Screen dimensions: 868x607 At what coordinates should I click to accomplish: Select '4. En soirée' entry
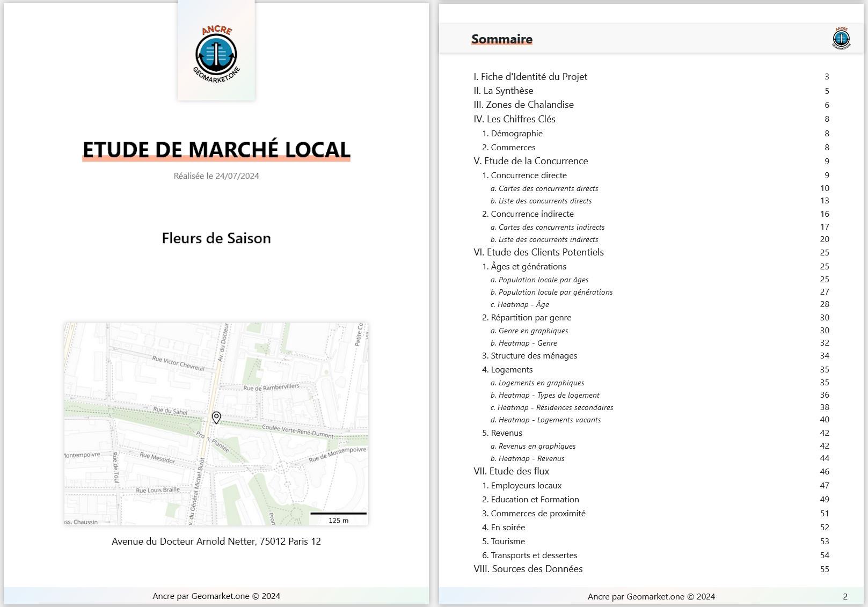click(x=504, y=527)
